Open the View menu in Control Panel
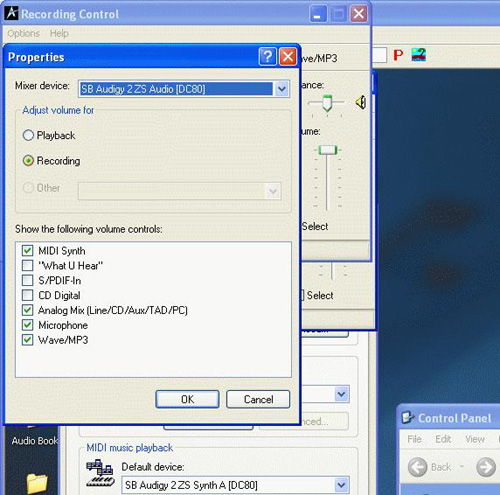This screenshot has width=500, height=495. (475, 439)
